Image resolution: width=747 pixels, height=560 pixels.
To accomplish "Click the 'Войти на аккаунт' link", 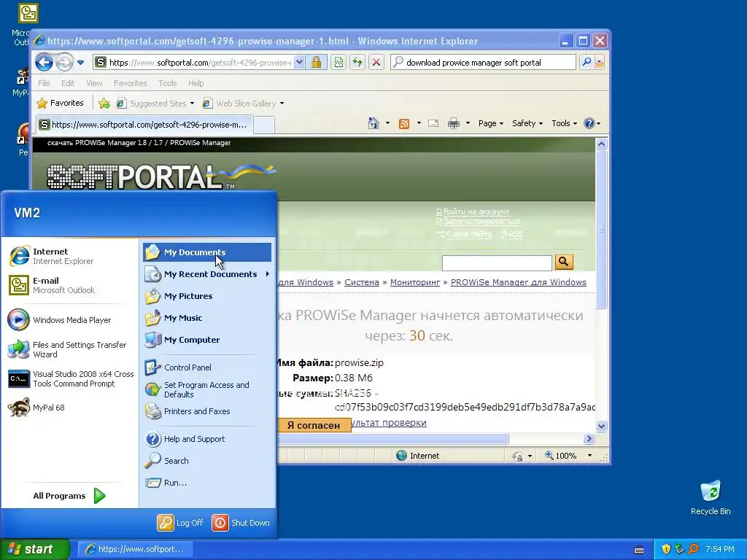I will tap(476, 211).
